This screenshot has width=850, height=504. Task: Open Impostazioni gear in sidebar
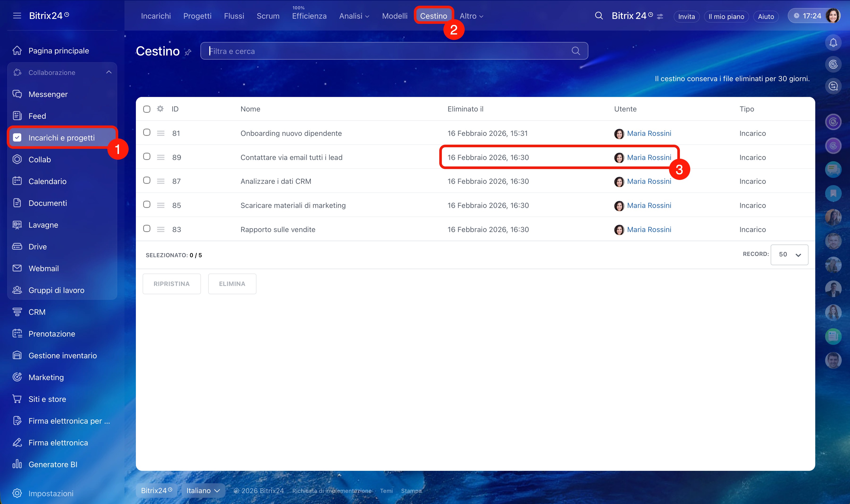(x=17, y=493)
